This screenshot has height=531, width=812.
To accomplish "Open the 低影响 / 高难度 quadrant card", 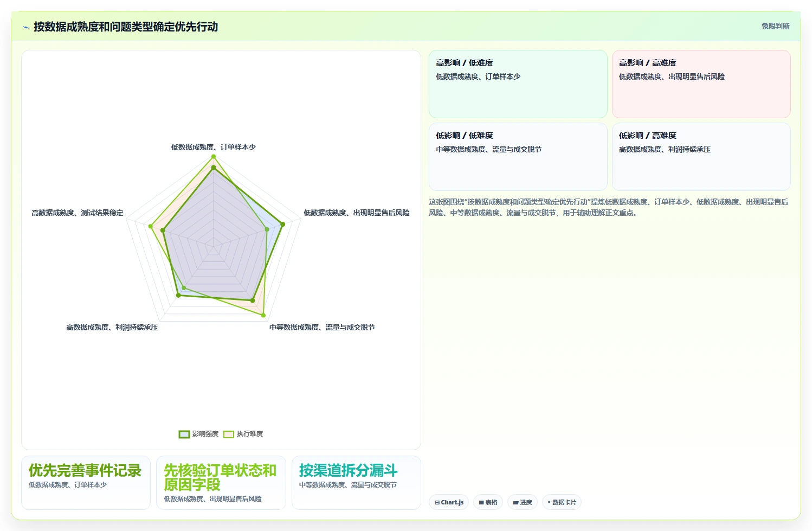I will click(x=701, y=157).
